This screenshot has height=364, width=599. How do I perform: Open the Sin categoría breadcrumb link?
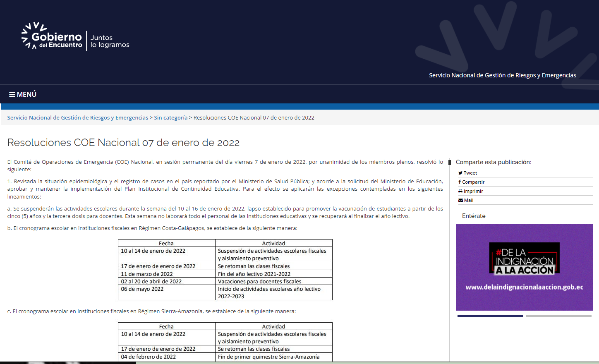171,118
